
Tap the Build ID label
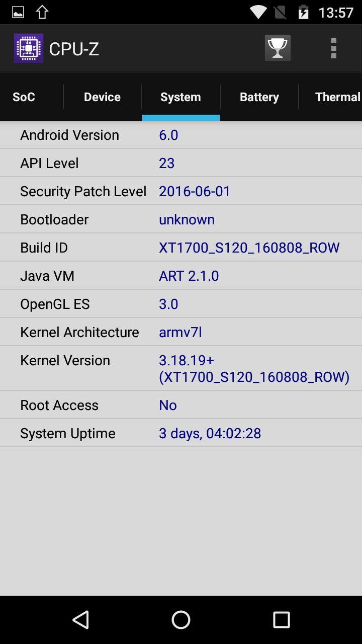point(44,248)
